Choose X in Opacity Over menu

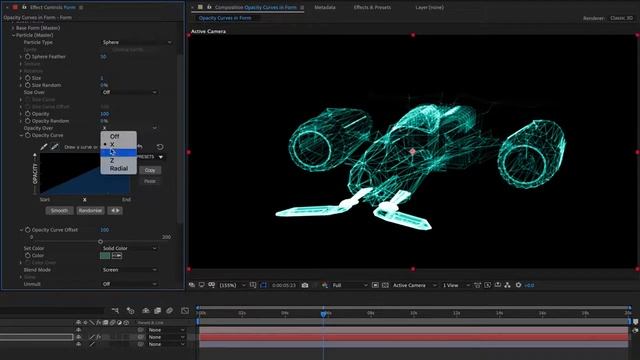118,144
